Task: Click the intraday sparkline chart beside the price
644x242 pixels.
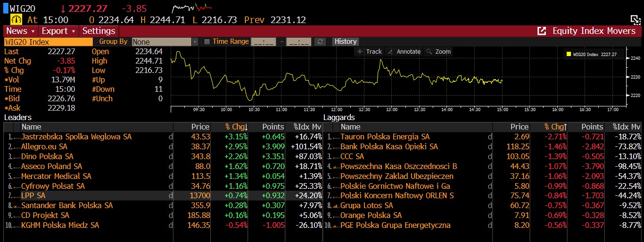Action: [x=191, y=8]
